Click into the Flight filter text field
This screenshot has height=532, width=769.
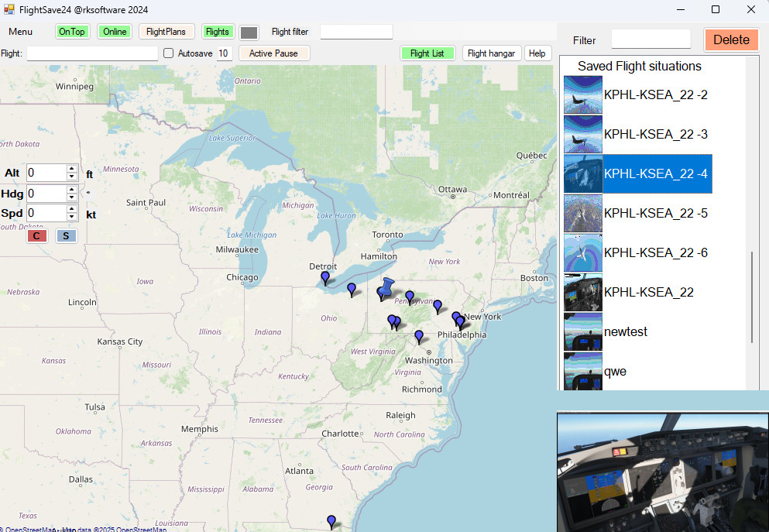[356, 32]
